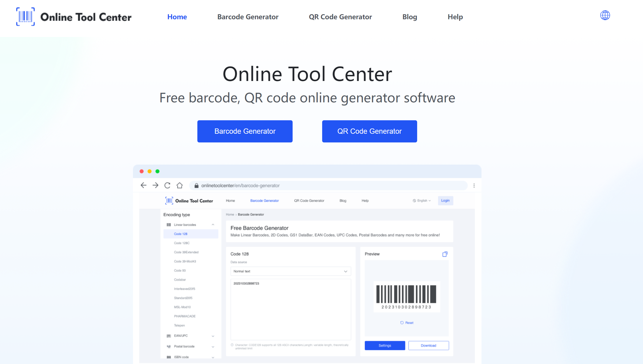Click the copy icon in Preview panel
Viewport: 643px width, 364px height.
[x=445, y=253]
